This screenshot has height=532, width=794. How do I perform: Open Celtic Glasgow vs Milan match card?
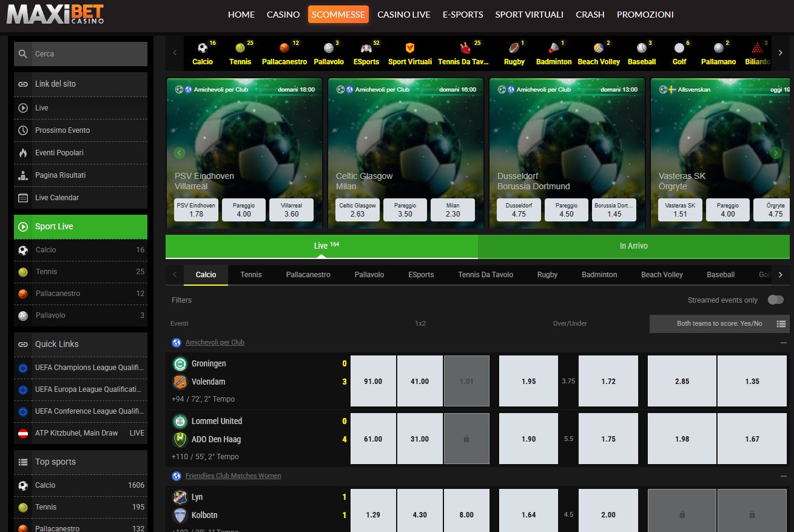[x=406, y=152]
